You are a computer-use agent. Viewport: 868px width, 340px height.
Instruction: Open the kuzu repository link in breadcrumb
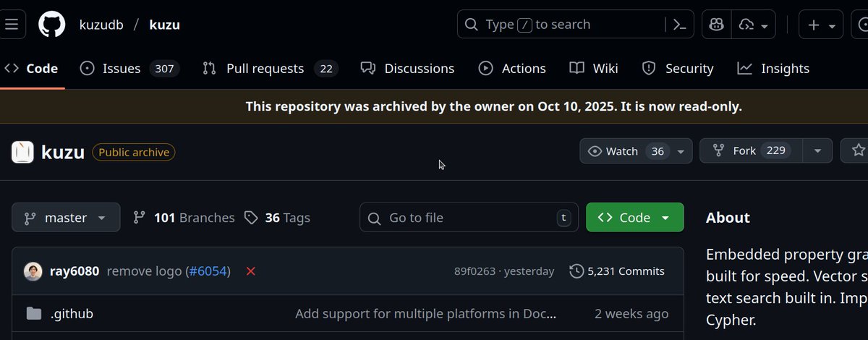pos(164,25)
